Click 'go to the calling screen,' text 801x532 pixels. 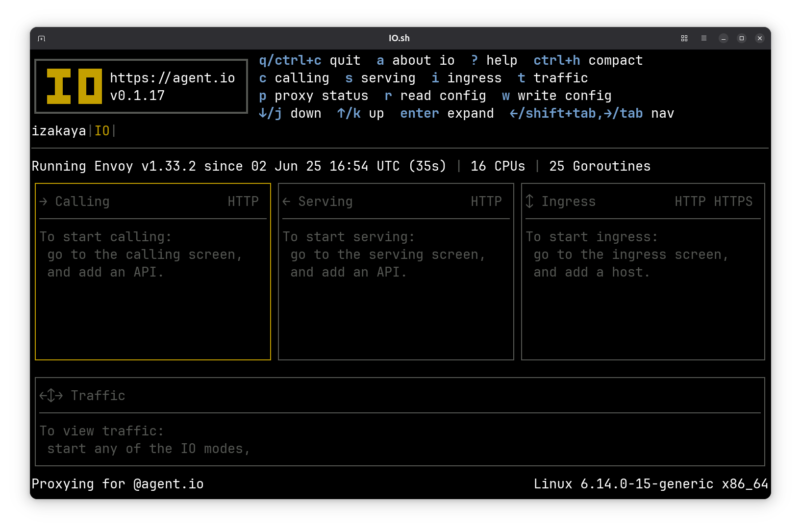[x=145, y=254]
